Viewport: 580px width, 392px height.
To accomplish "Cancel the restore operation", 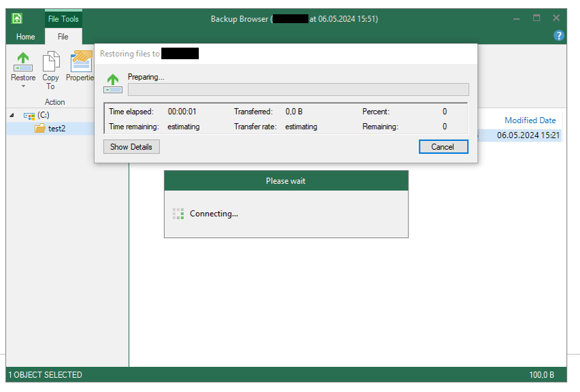I will 443,146.
